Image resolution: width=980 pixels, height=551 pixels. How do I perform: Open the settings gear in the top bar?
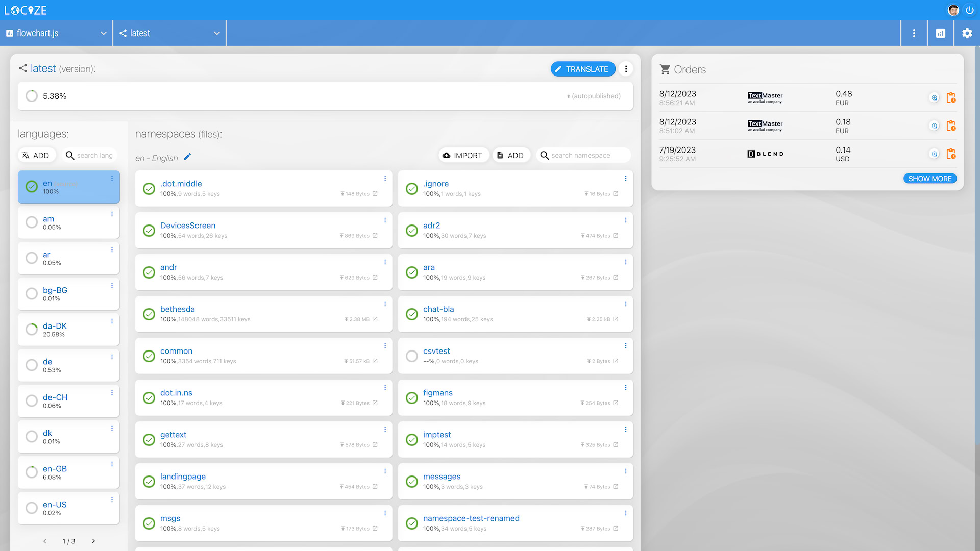click(967, 33)
